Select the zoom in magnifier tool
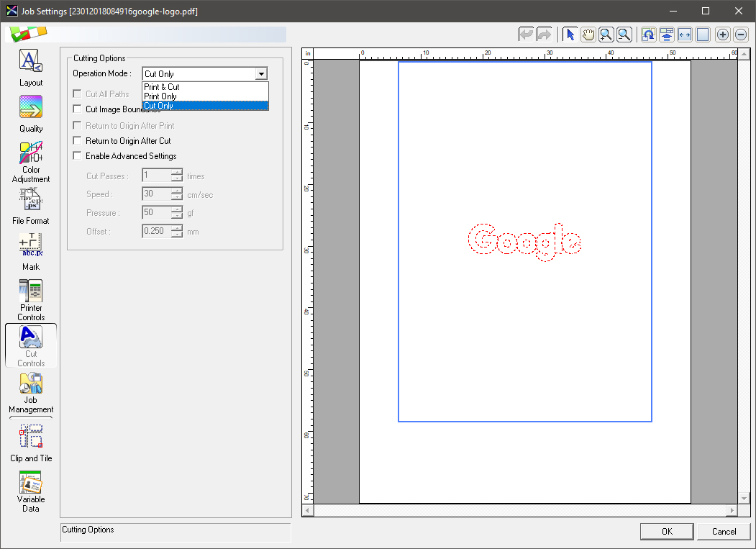This screenshot has width=756, height=549. click(x=606, y=35)
